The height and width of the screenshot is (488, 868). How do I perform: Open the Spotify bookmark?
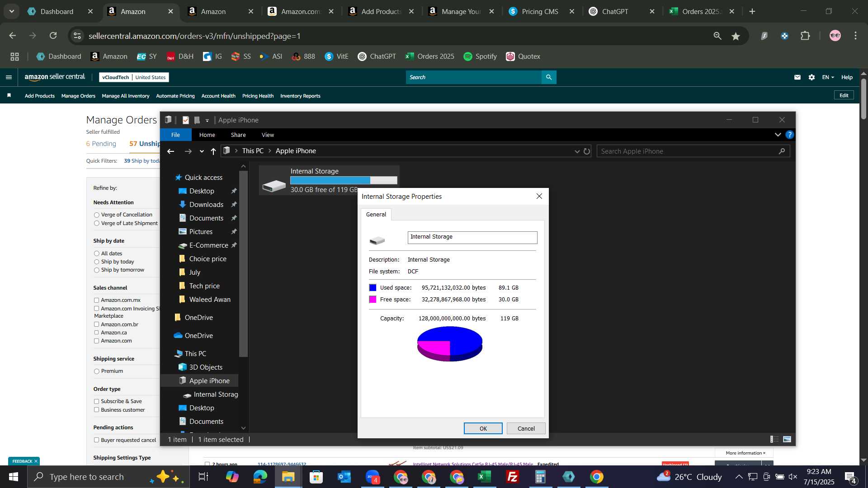pyautogui.click(x=480, y=56)
